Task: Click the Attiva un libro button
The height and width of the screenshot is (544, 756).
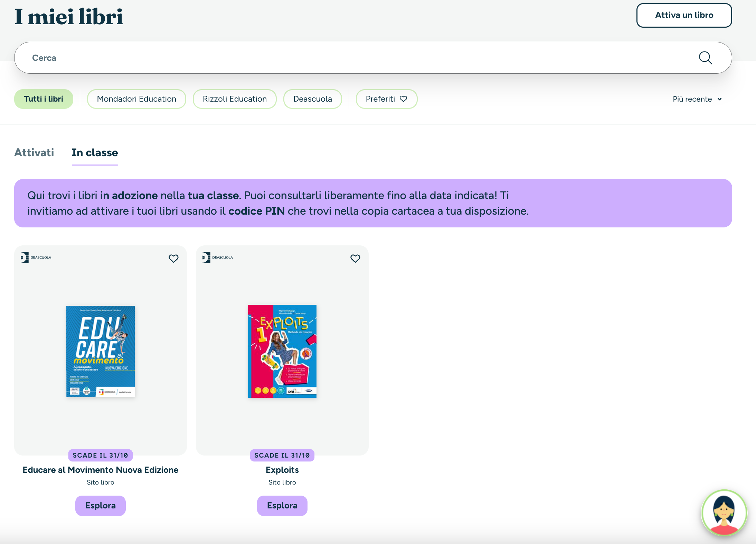Action: (684, 15)
